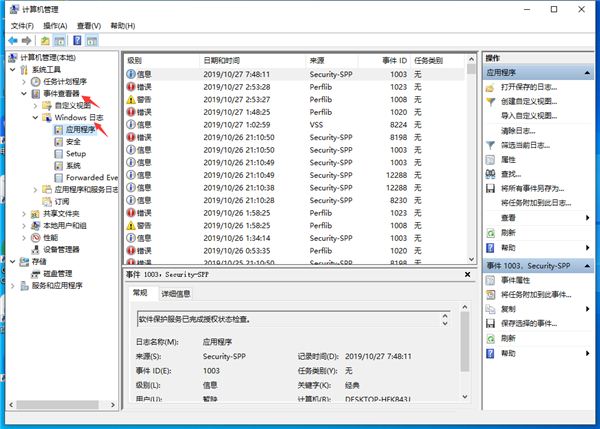Switch to the Details tab

pyautogui.click(x=177, y=293)
